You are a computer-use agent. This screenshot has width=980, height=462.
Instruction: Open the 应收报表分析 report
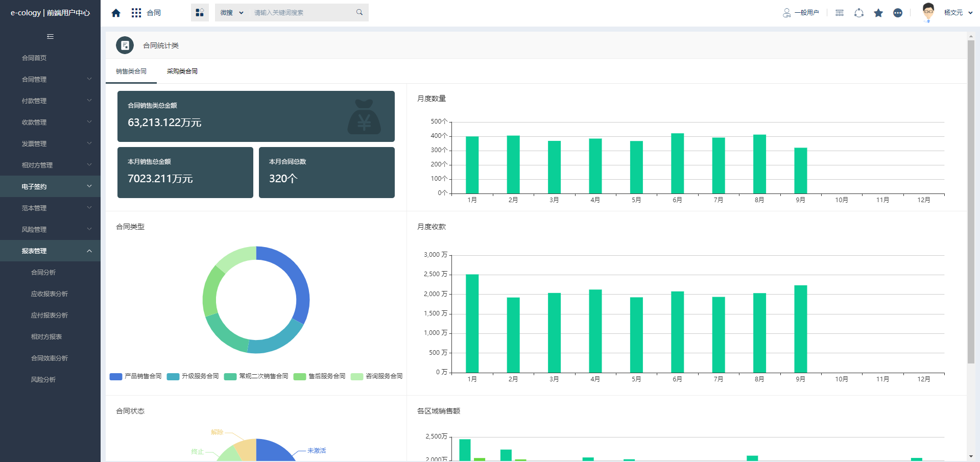pyautogui.click(x=50, y=294)
